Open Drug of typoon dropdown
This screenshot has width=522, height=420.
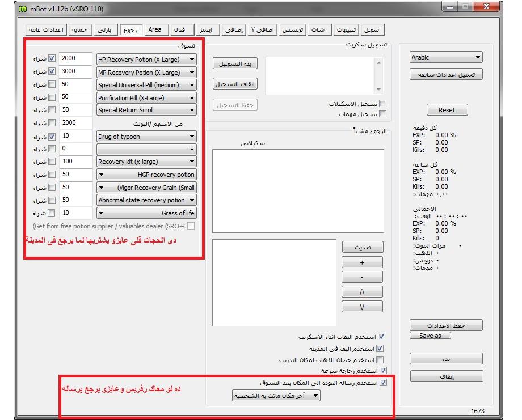click(x=146, y=137)
